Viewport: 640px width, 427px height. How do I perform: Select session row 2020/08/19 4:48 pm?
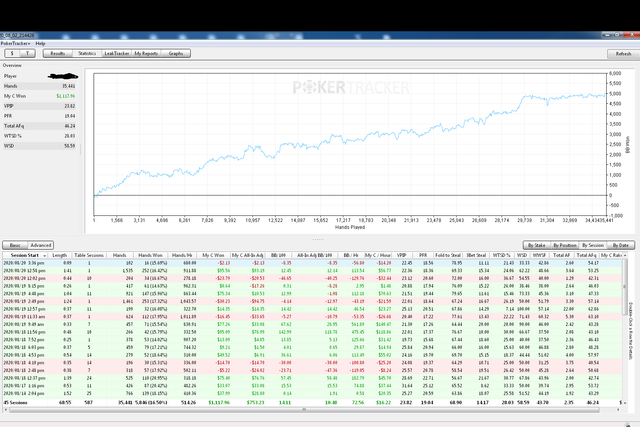313,294
